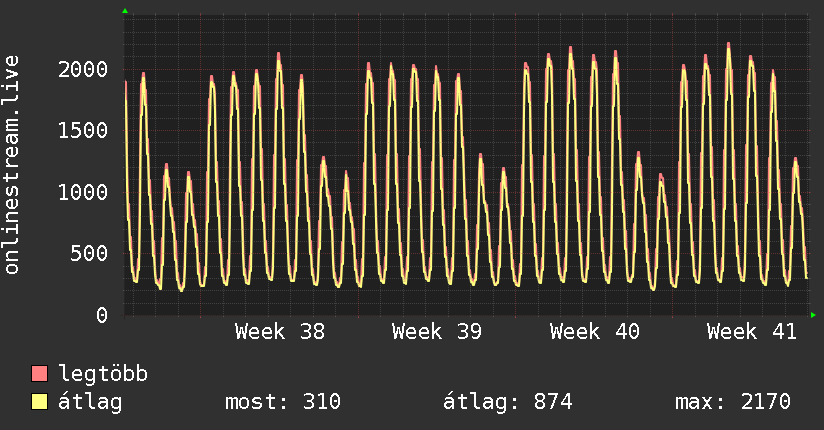Click the 'átlag: 874' statistic

point(507,402)
